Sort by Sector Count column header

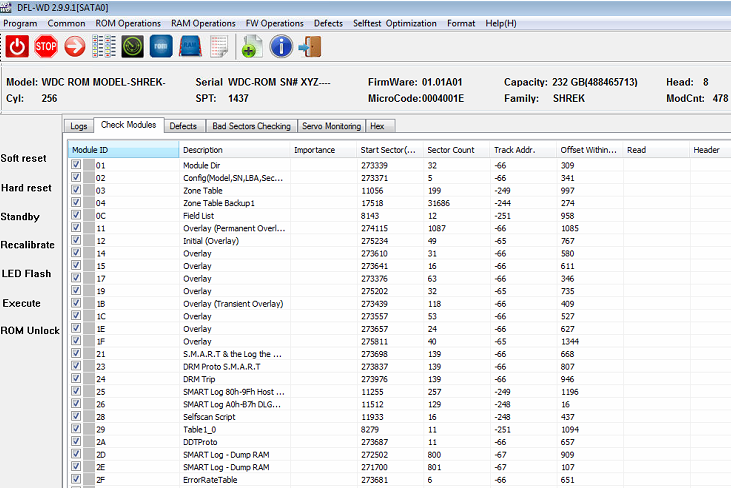tap(456, 150)
